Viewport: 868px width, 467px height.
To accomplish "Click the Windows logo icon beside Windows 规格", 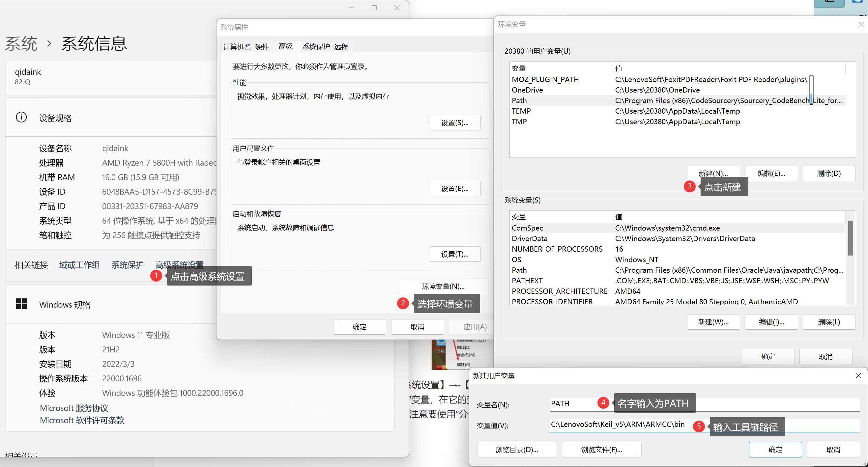I will (x=21, y=304).
